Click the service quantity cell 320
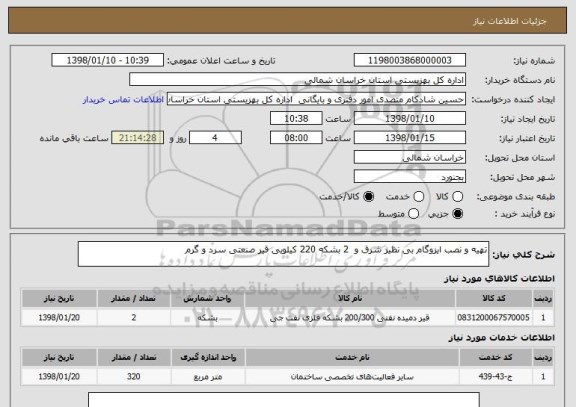The height and width of the screenshot is (407, 576). 134,377
